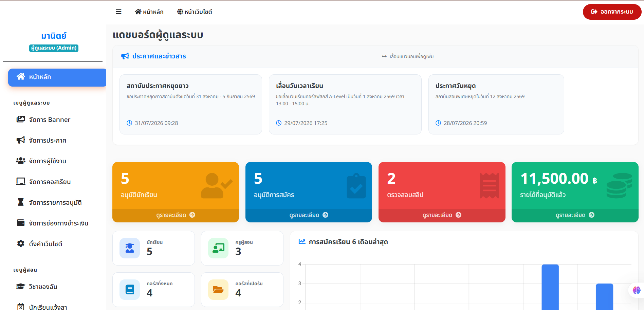
Task: Click the teacher icon in ครูผู้สอน stat box
Action: click(218, 248)
